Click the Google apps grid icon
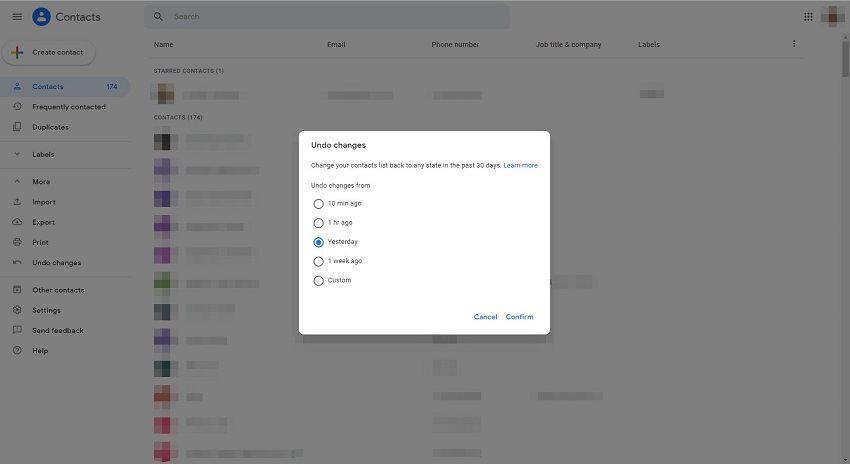The height and width of the screenshot is (464, 850). click(x=808, y=17)
